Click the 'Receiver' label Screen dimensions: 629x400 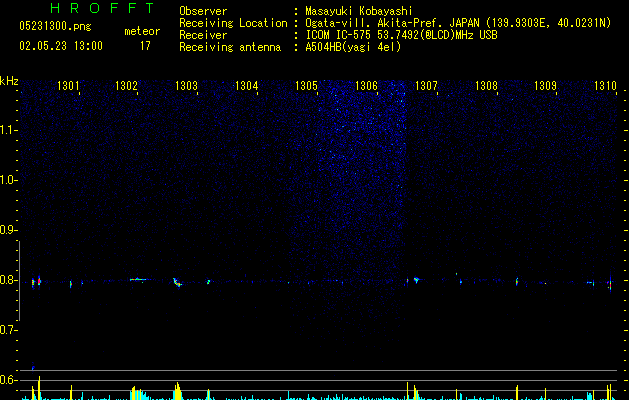click(x=203, y=35)
